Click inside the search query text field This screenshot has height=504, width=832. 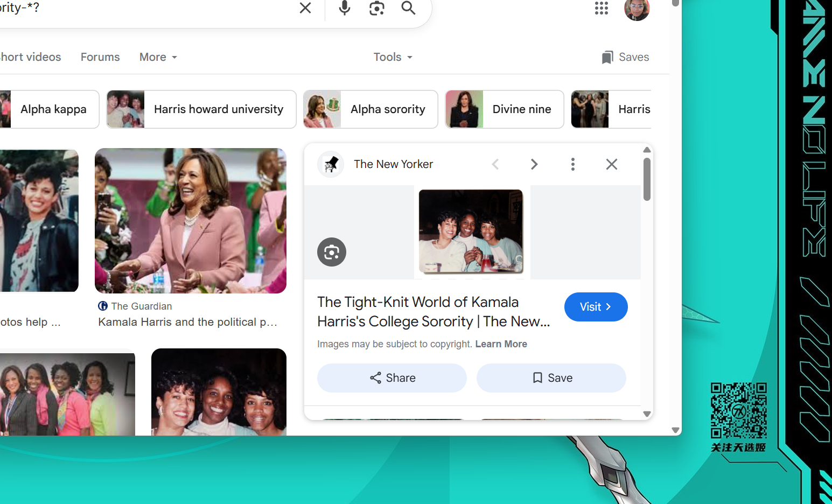point(145,8)
